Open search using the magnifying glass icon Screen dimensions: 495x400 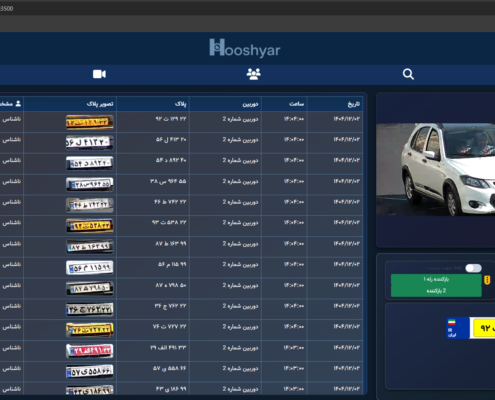click(x=408, y=74)
